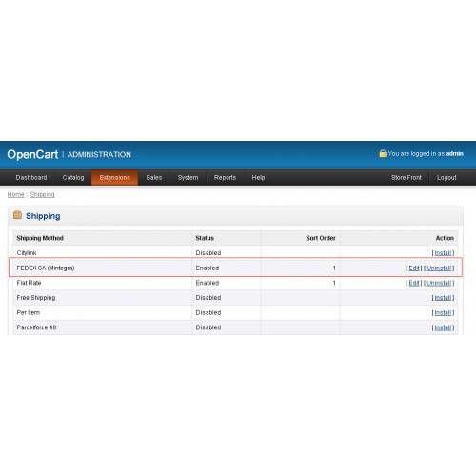Go to the Store Front
This screenshot has width=476, height=476.
[x=407, y=178]
